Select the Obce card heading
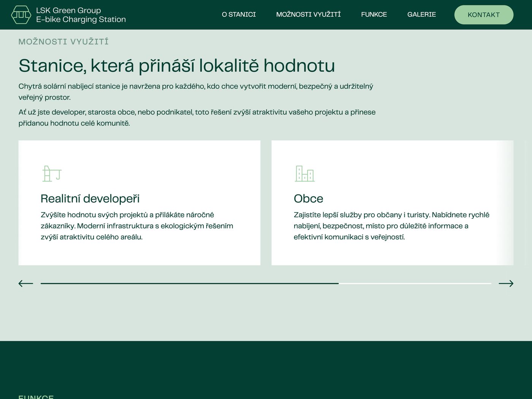The image size is (532, 399). coord(309,198)
